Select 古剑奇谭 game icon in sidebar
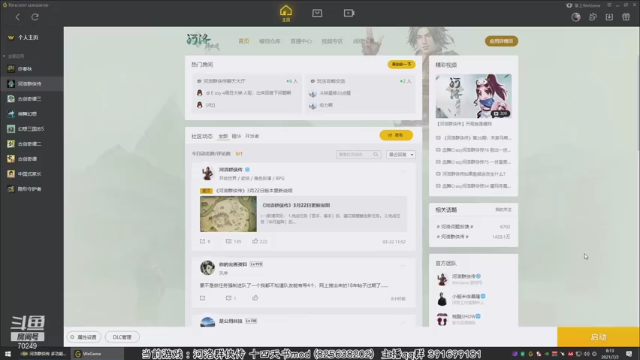This screenshot has width=640, height=360. [x=11, y=159]
